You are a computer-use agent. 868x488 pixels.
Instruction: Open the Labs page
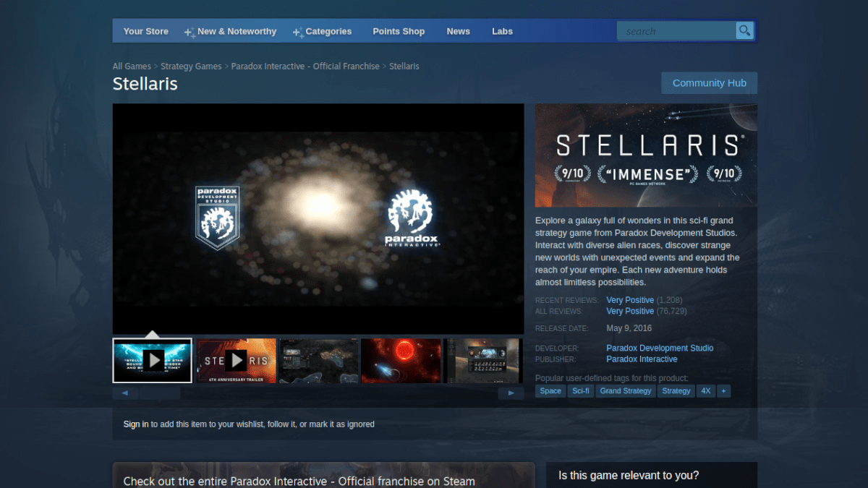(x=502, y=31)
